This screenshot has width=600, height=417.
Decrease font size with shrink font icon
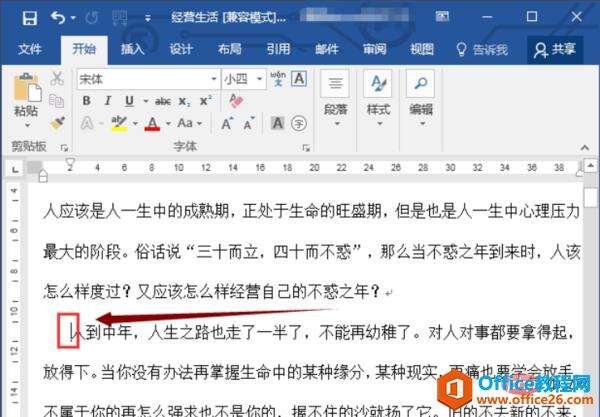[x=249, y=123]
